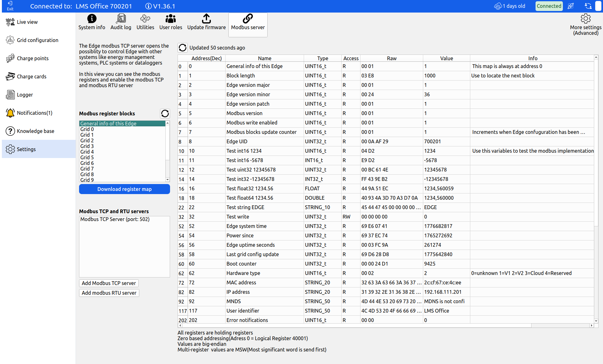This screenshot has width=603, height=364.
Task: Open System info tab
Action: coord(92,22)
